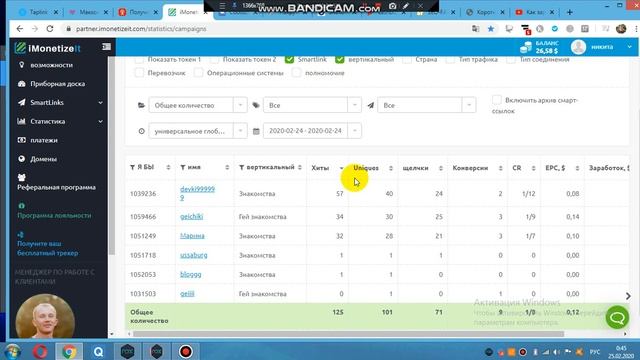Click the sidebar vertical scrollbar
Image resolution: width=640 pixels, height=360 pixels.
pos(111,155)
